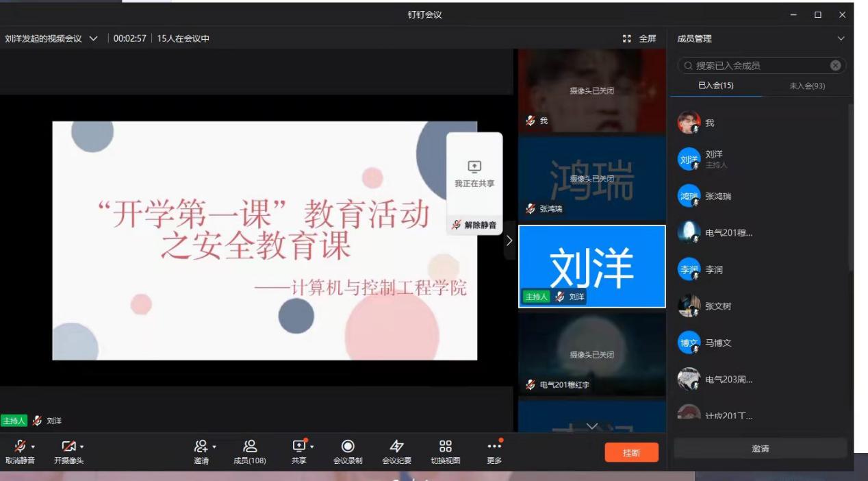This screenshot has width=868, height=481.
Task: Start 会议录制 meeting recording
Action: tap(348, 447)
